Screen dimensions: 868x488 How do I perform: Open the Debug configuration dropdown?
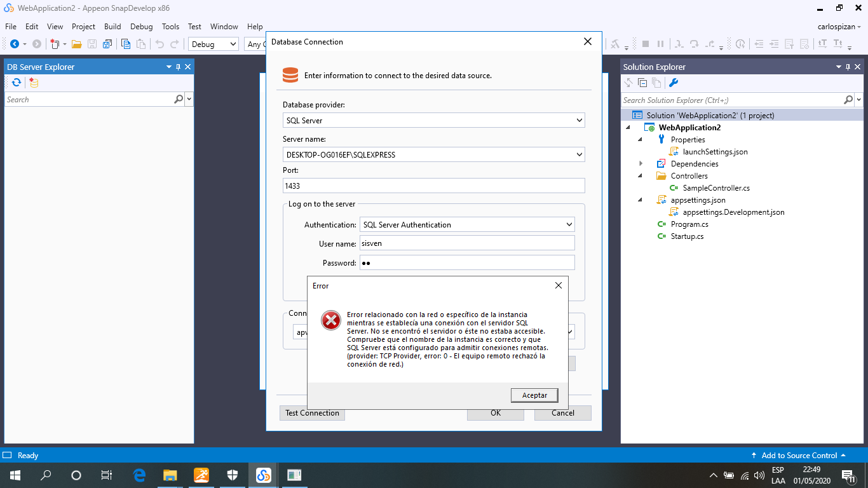214,44
